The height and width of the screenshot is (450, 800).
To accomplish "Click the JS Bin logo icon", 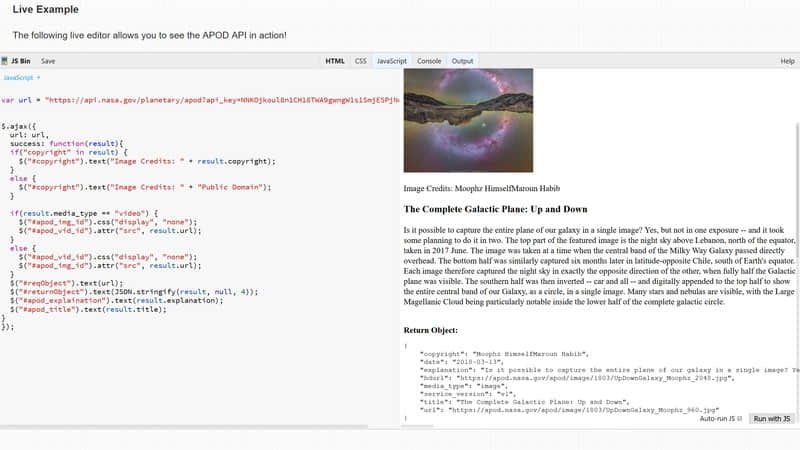I will click(x=5, y=61).
